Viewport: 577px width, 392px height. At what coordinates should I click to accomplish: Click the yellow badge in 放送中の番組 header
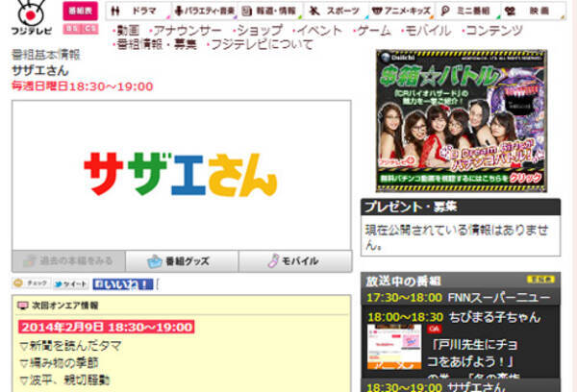click(x=540, y=280)
